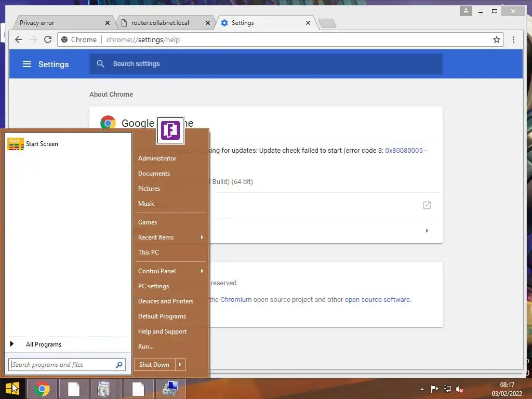The height and width of the screenshot is (399, 532).
Task: Open Devices and Printers
Action: coord(166,301)
